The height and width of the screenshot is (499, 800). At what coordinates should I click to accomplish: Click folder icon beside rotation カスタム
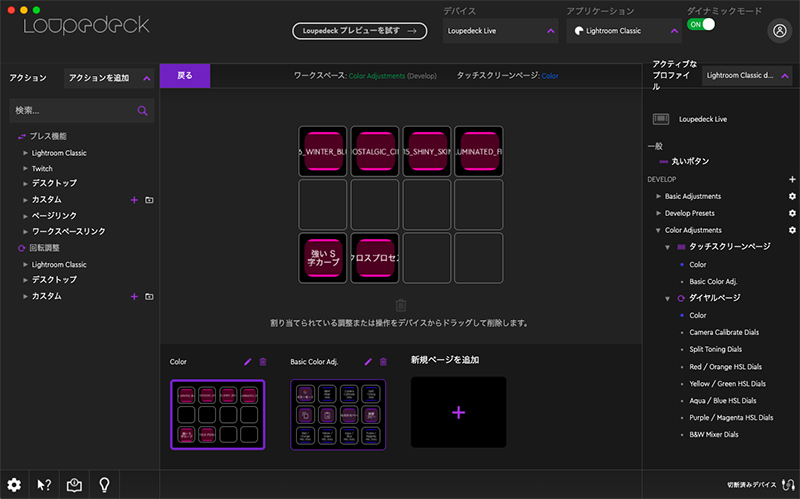tap(149, 296)
